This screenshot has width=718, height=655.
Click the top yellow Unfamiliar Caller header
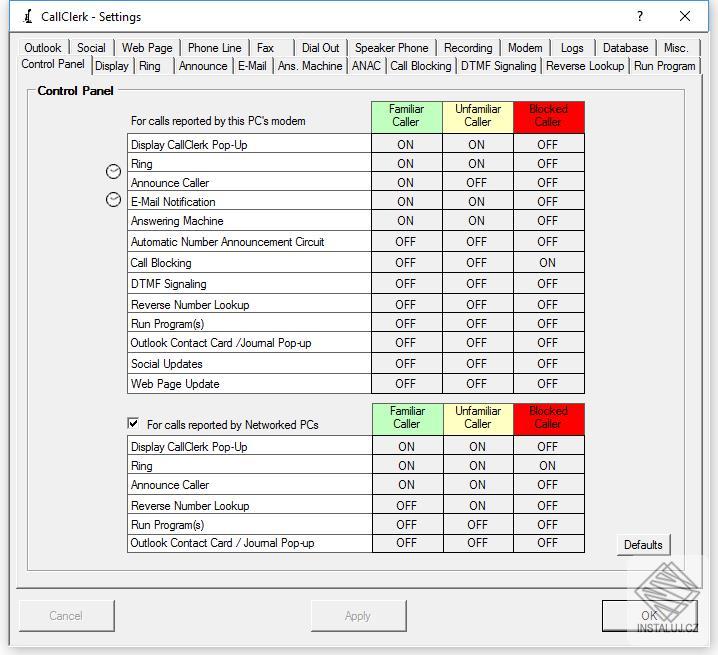point(478,116)
